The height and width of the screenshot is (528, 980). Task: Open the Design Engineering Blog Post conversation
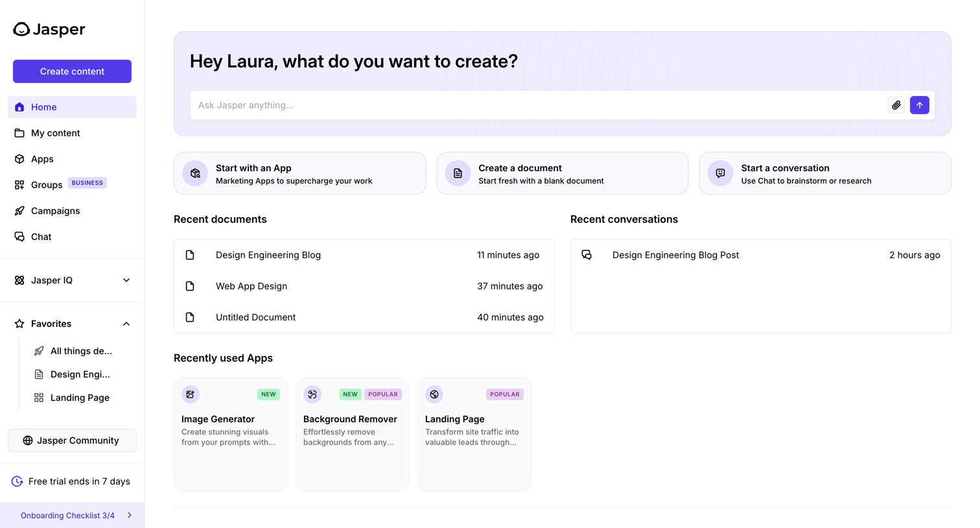click(761, 255)
